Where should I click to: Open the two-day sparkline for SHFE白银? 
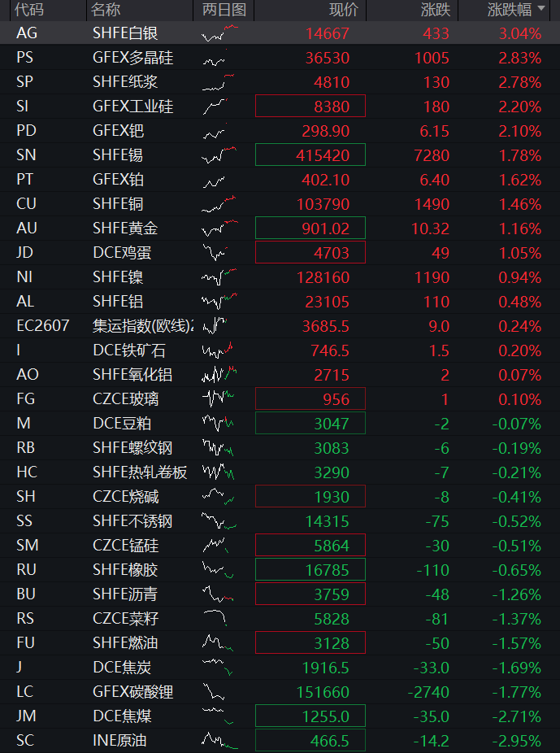click(x=219, y=33)
